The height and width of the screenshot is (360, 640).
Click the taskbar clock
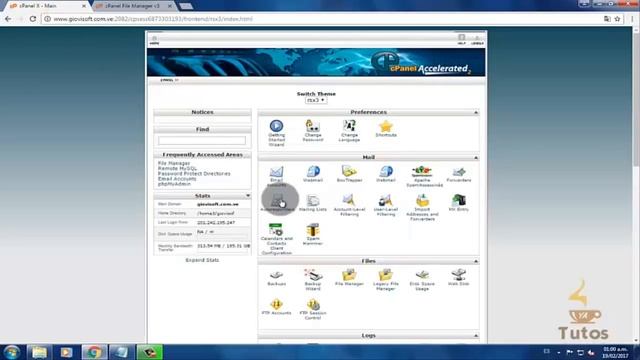point(615,353)
